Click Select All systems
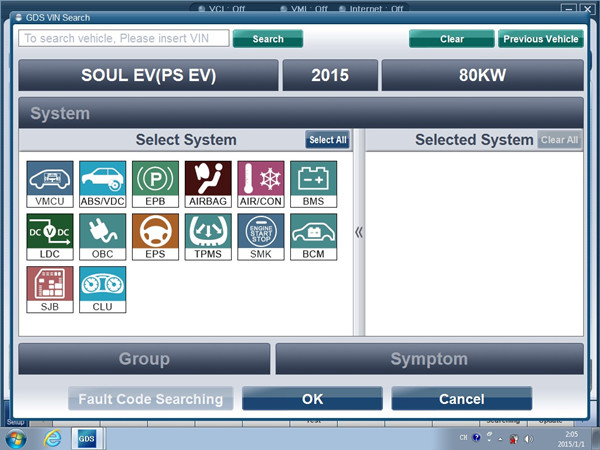 tap(328, 140)
